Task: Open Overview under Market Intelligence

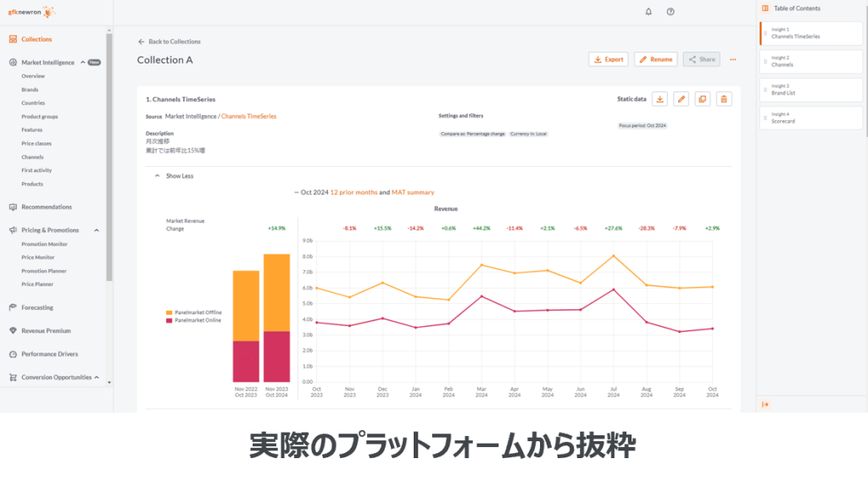Action: (33, 75)
